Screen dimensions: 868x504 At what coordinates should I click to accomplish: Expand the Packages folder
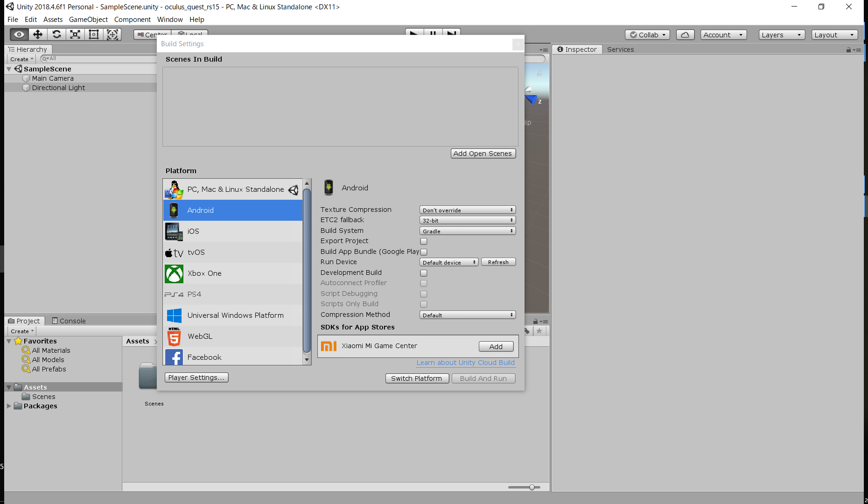[x=9, y=406]
